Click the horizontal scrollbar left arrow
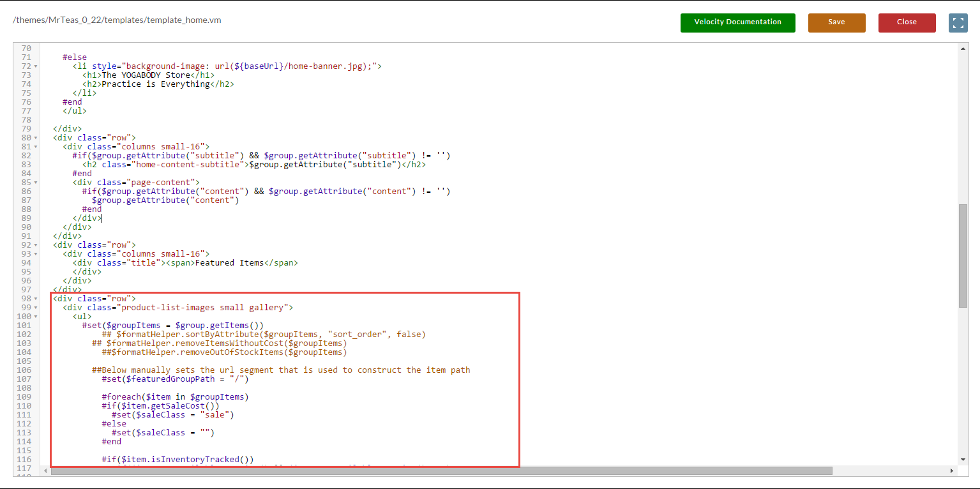The height and width of the screenshot is (489, 980). (x=45, y=470)
